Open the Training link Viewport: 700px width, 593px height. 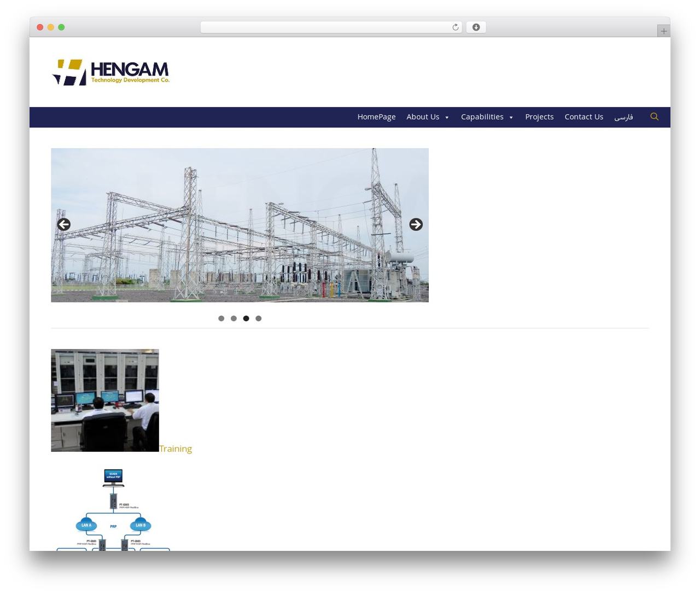tap(176, 449)
